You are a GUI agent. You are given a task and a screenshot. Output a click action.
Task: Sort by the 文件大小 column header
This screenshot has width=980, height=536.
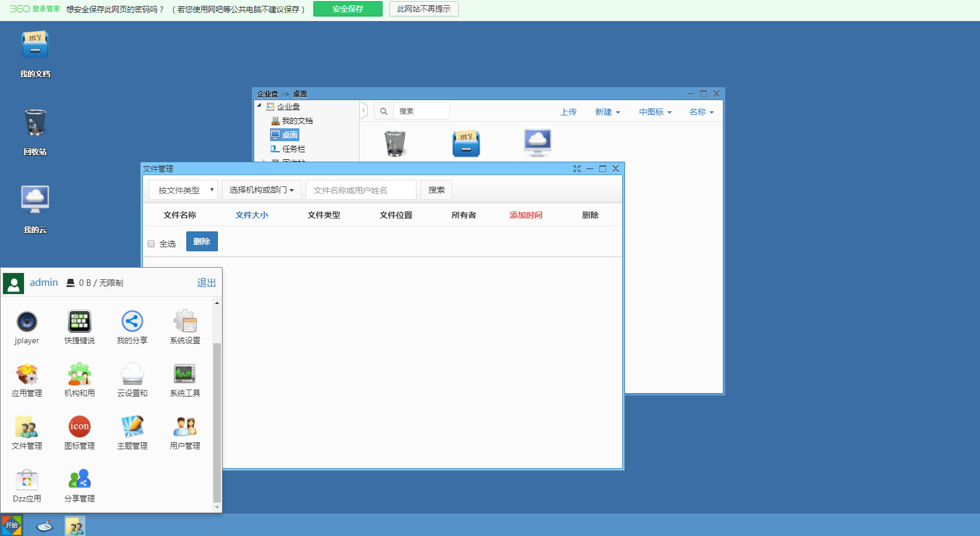click(x=252, y=215)
